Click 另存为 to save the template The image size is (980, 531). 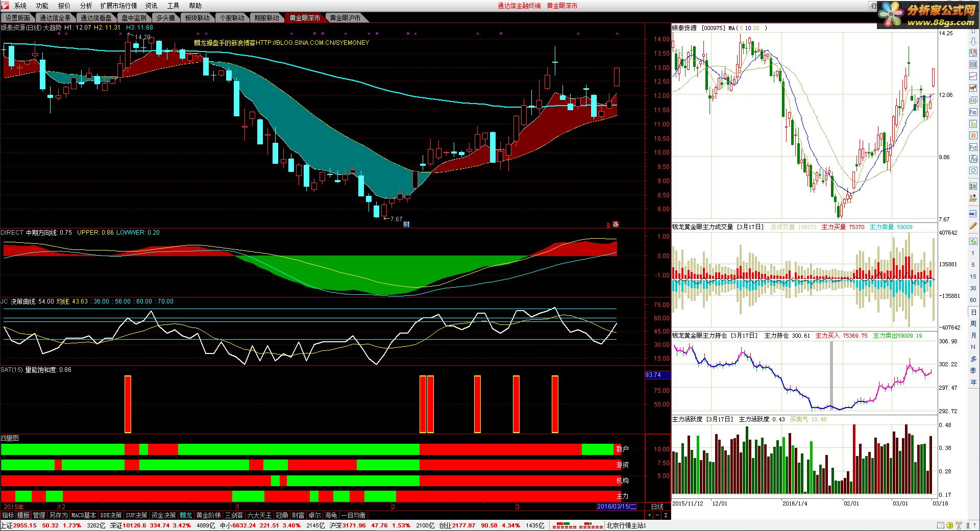click(58, 516)
